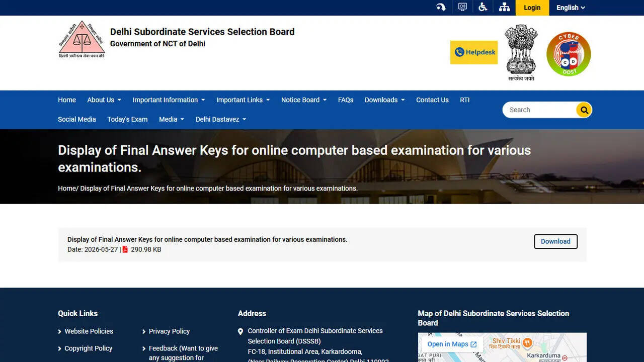The width and height of the screenshot is (644, 362).
Task: Open the RTI menu item
Action: pyautogui.click(x=465, y=100)
